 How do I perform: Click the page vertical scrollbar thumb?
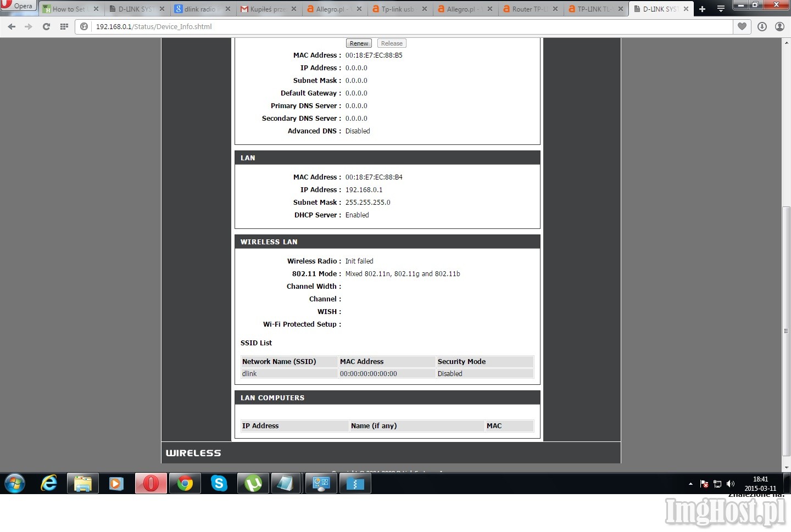pyautogui.click(x=786, y=331)
